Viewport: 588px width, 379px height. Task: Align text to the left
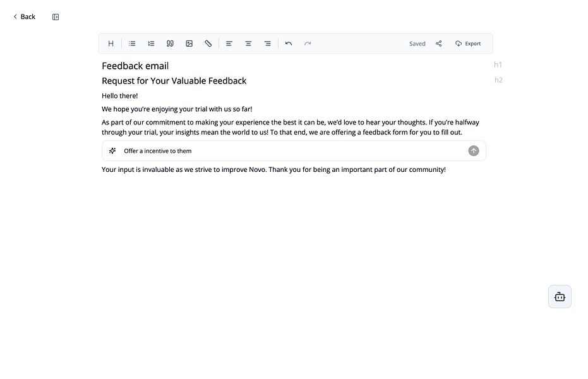229,44
